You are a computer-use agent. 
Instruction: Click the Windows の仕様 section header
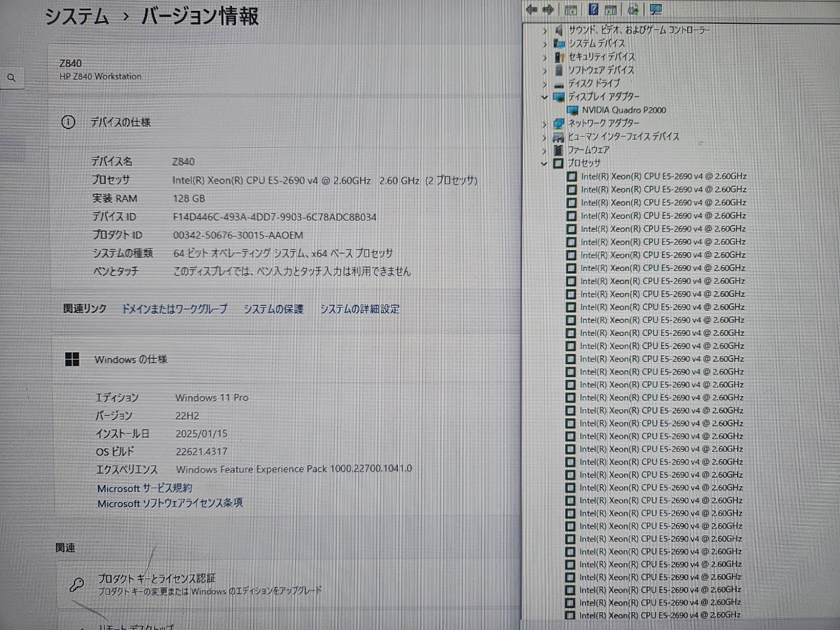tap(131, 359)
